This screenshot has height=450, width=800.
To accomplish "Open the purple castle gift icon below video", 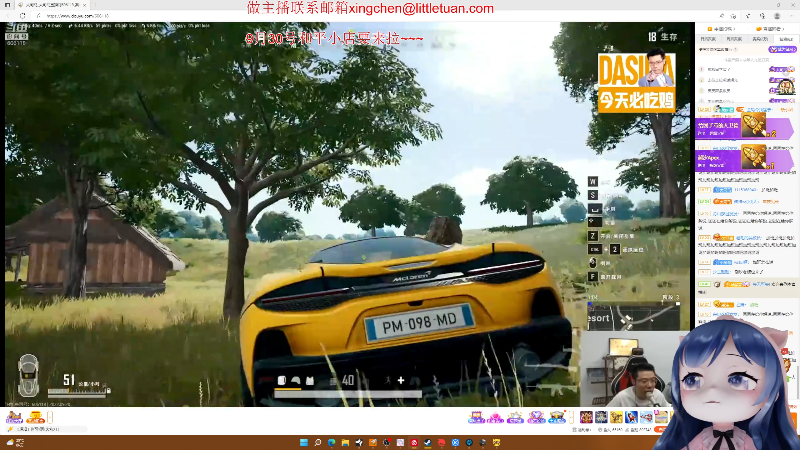I will pos(14,417).
